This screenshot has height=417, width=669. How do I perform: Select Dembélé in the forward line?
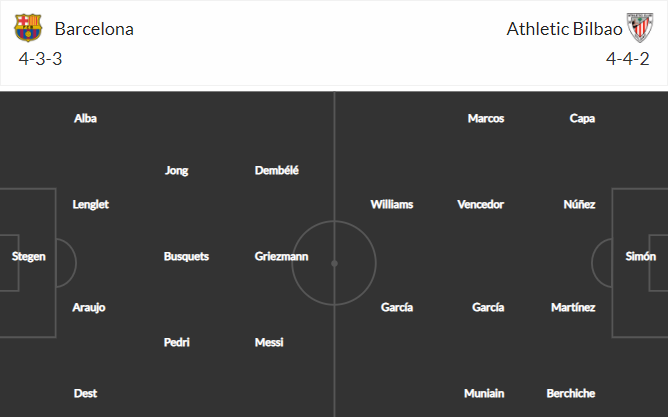point(277,171)
